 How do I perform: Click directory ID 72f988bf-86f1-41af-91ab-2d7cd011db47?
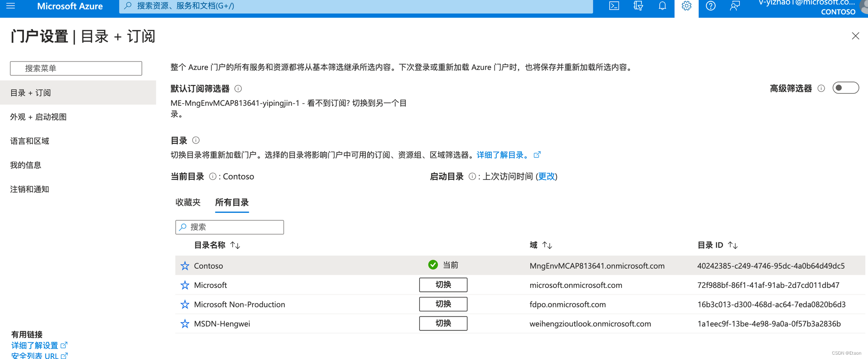point(768,285)
